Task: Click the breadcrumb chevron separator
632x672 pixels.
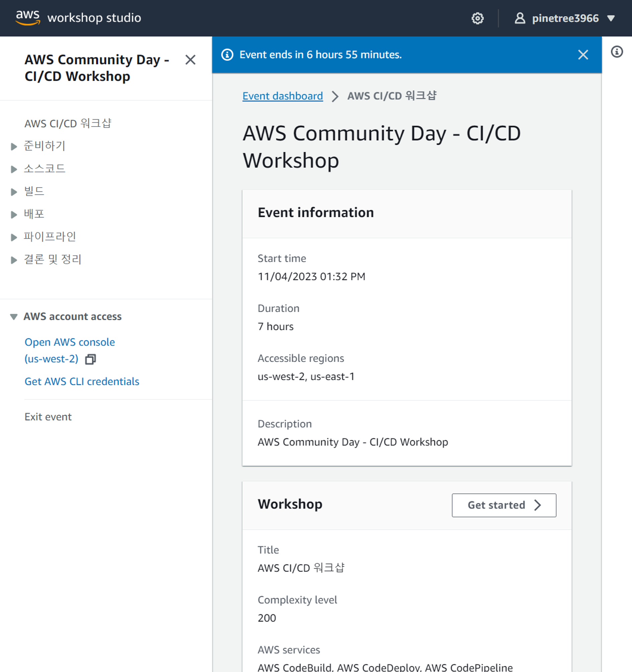Action: click(335, 96)
